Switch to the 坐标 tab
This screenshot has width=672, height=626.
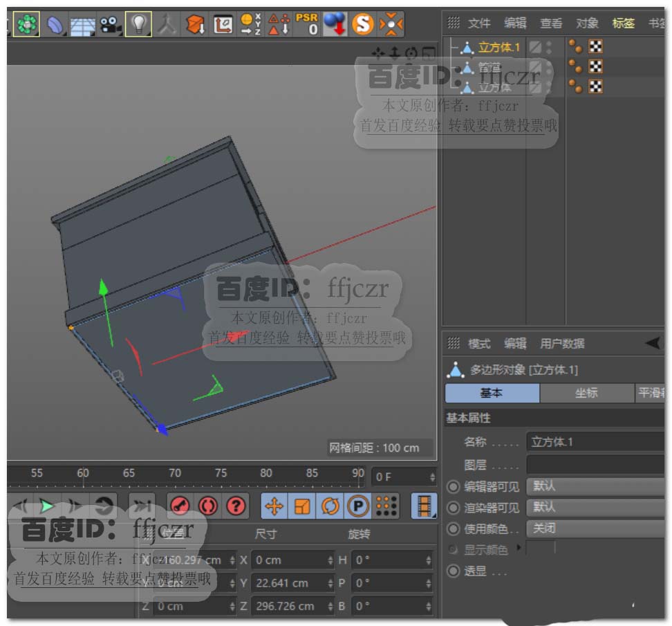(586, 393)
